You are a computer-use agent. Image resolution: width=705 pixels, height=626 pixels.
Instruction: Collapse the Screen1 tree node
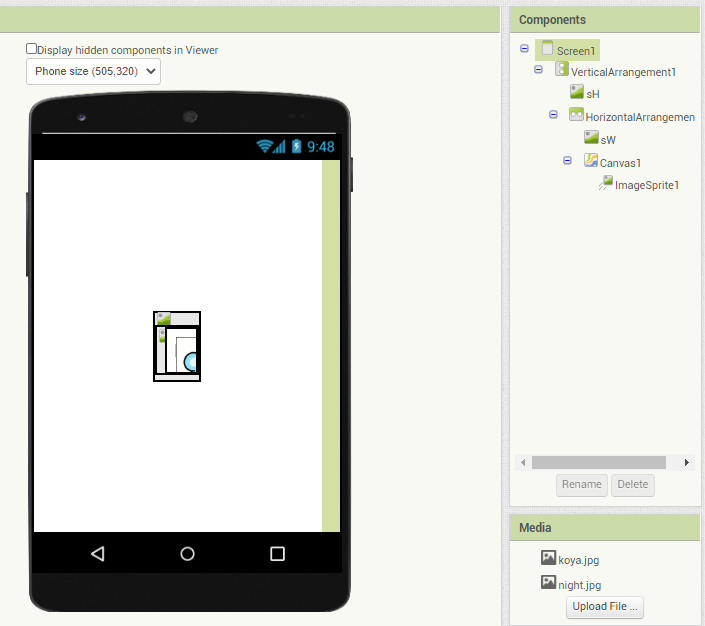click(524, 48)
